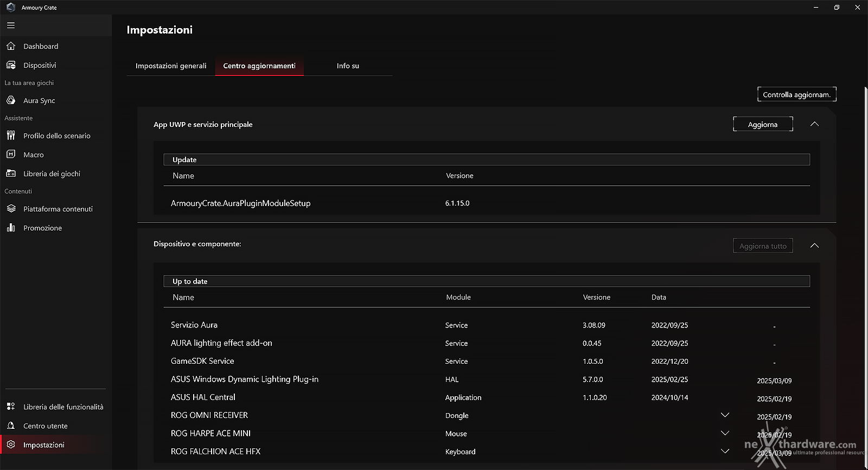Click version 6.1.15.0 value
Image resolution: width=868 pixels, height=470 pixels.
click(x=457, y=203)
